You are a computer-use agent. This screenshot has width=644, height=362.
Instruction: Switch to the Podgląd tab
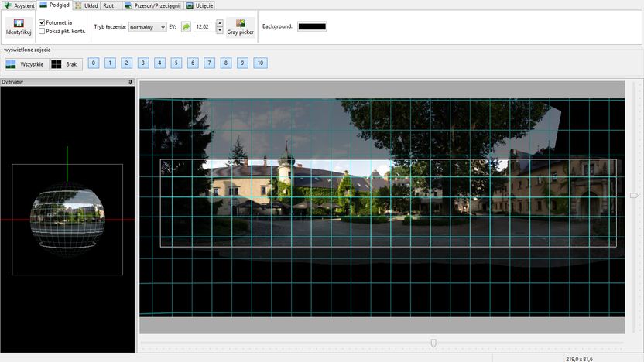[55, 5]
